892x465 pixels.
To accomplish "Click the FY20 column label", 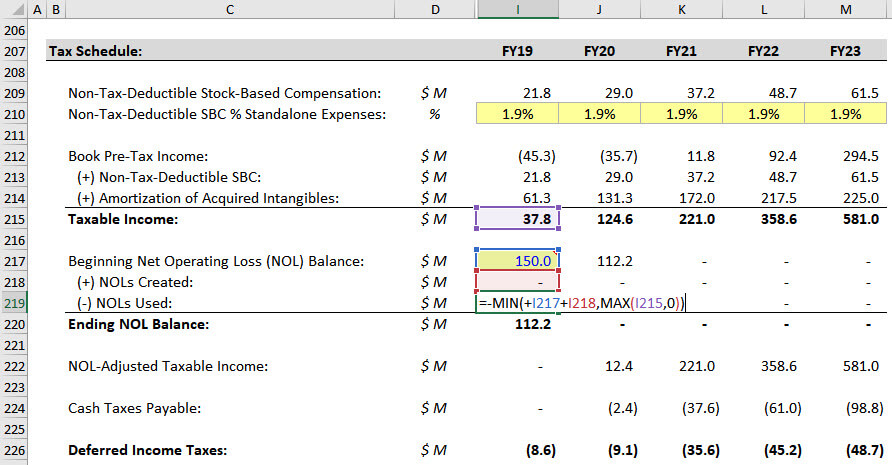I will 600,51.
